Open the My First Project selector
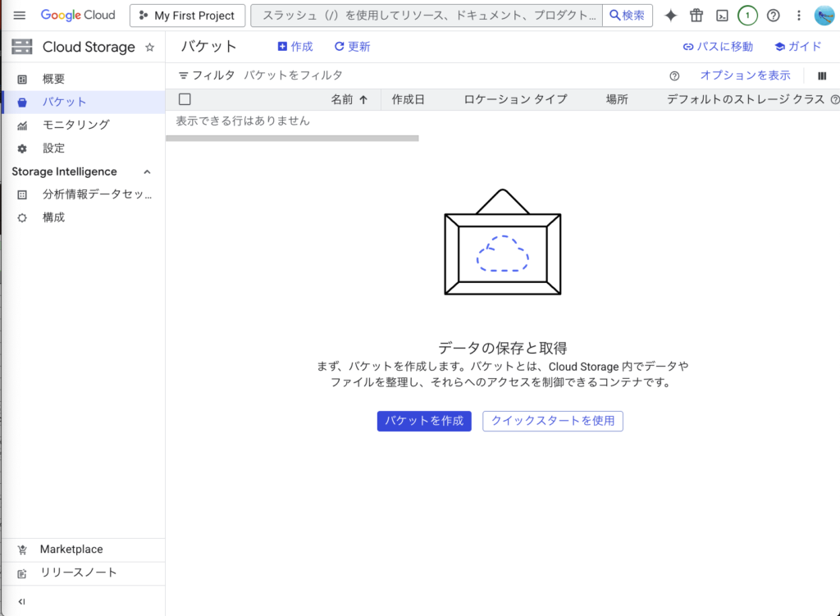This screenshot has width=840, height=616. [x=187, y=16]
